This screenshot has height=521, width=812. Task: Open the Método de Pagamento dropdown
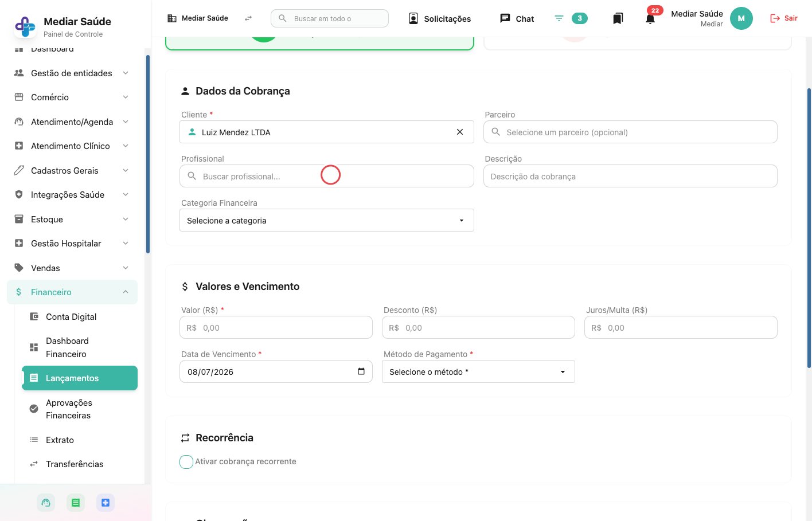[x=478, y=371]
